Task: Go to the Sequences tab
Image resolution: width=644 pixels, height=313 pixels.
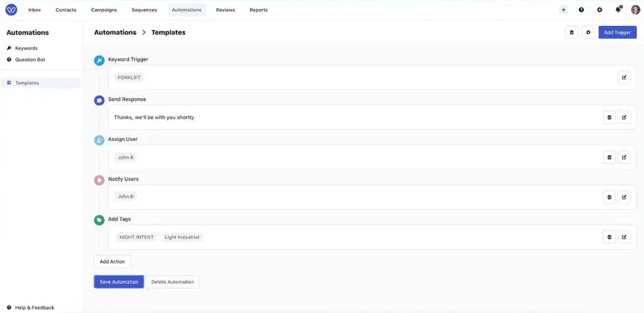Action: point(145,10)
